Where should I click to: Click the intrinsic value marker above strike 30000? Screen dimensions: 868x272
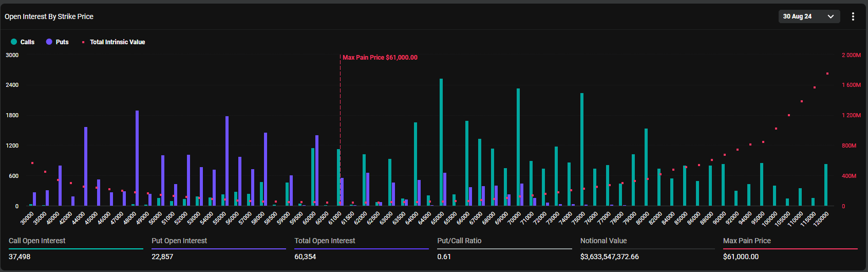click(32, 163)
